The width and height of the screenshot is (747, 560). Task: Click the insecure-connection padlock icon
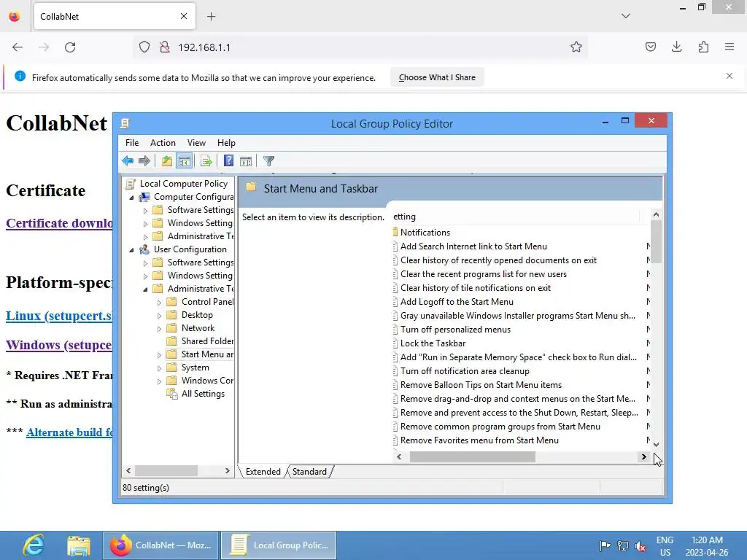pos(165,47)
